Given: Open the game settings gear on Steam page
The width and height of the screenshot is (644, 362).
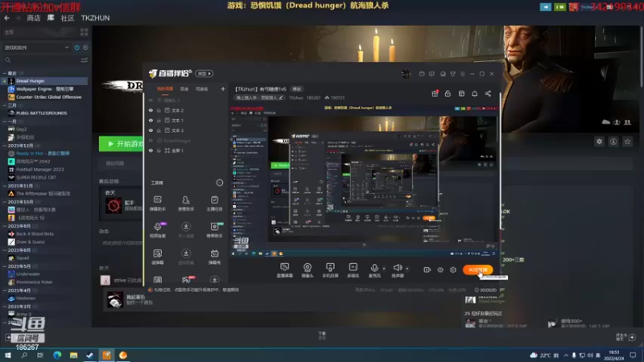Looking at the screenshot, I should click(x=599, y=142).
